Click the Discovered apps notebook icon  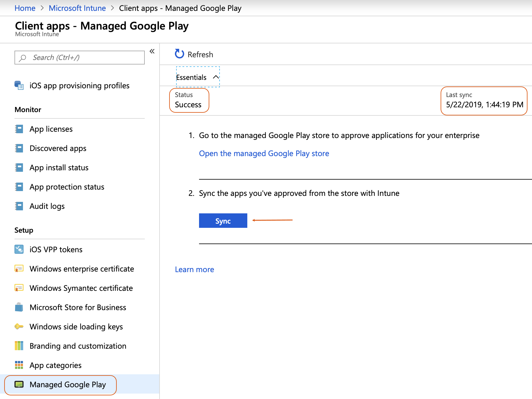tap(19, 148)
